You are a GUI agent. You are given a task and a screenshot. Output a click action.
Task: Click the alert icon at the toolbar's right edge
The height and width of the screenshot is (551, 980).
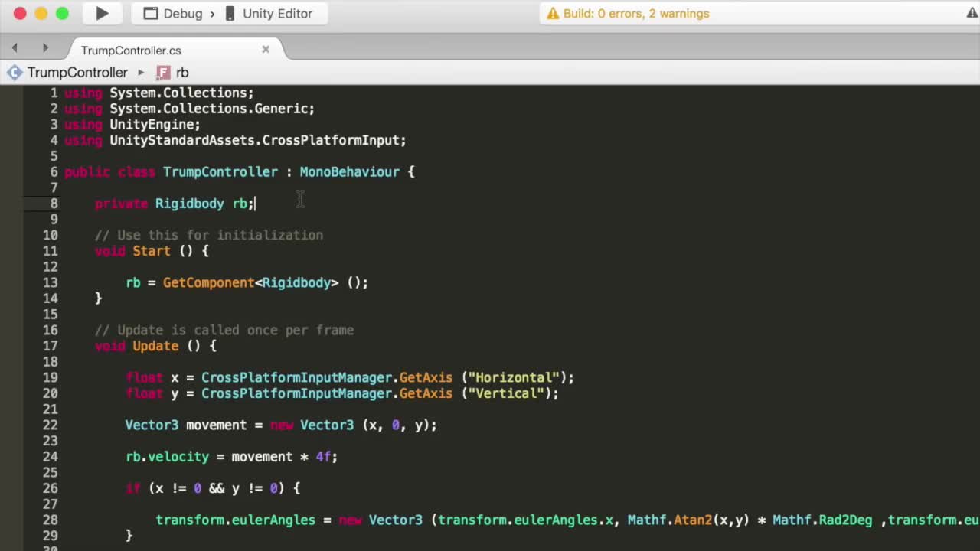pyautogui.click(x=972, y=13)
